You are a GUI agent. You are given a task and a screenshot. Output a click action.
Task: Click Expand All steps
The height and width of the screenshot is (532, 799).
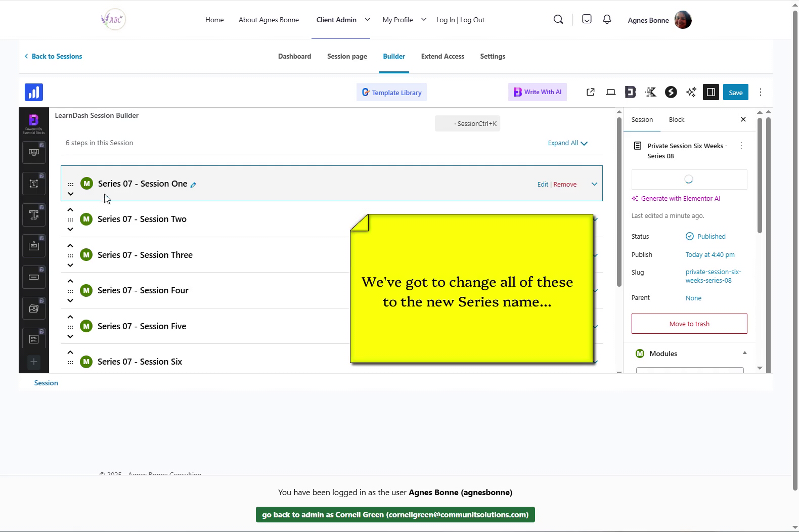(x=567, y=143)
